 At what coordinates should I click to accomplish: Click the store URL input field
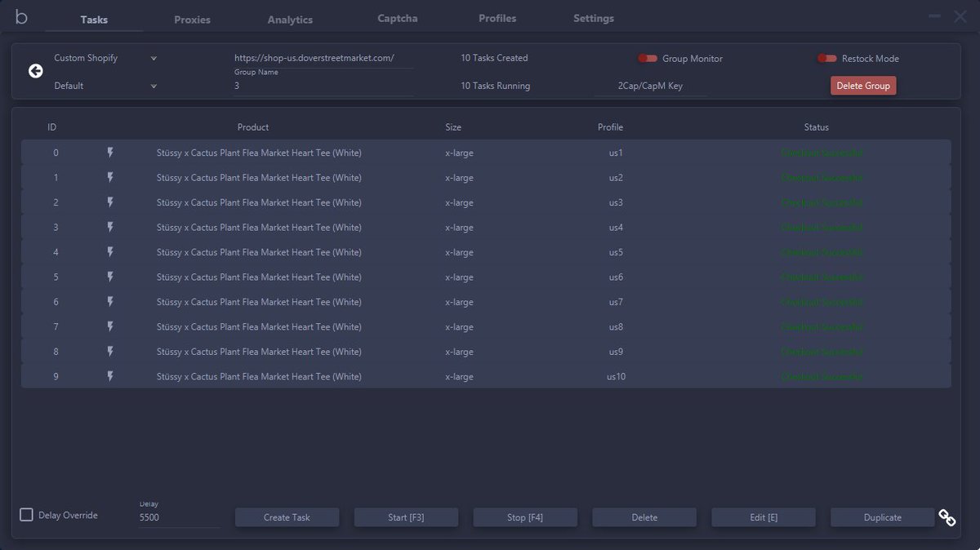(x=323, y=59)
